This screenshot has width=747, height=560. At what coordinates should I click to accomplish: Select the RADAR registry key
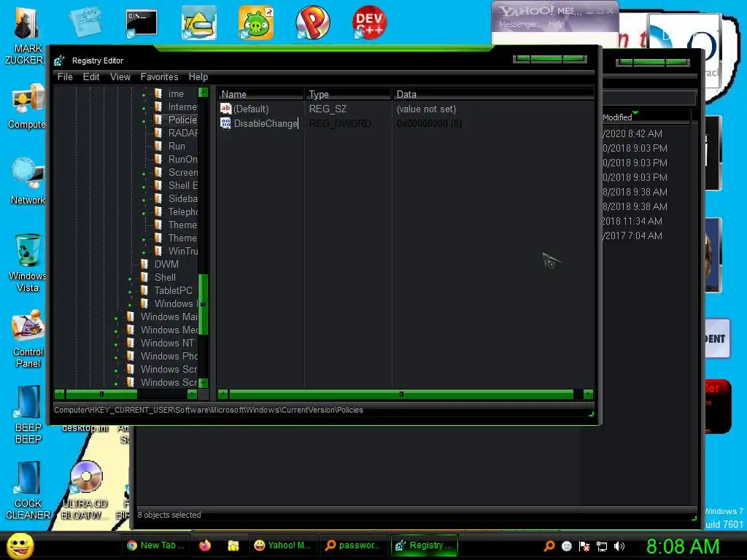tap(183, 133)
